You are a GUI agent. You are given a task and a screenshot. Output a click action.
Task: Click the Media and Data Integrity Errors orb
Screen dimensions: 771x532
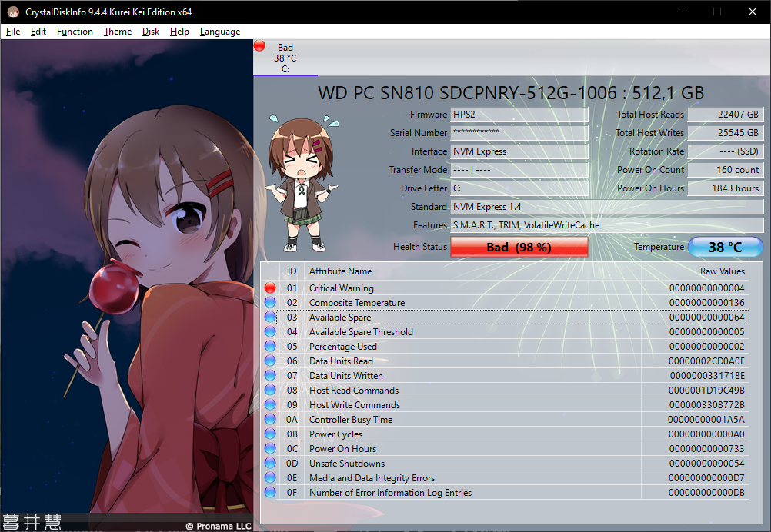point(270,477)
